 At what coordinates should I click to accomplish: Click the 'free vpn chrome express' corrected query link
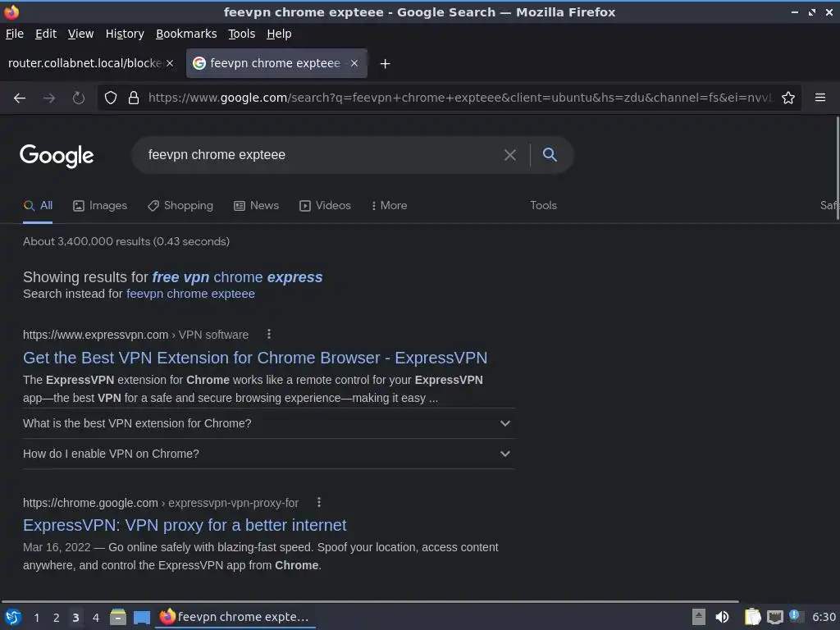(x=237, y=277)
